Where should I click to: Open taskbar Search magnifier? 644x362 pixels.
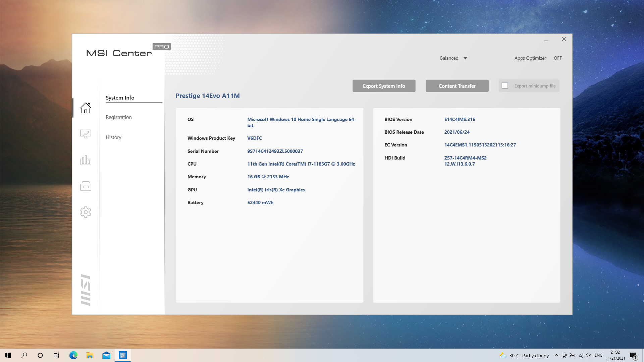click(24, 355)
